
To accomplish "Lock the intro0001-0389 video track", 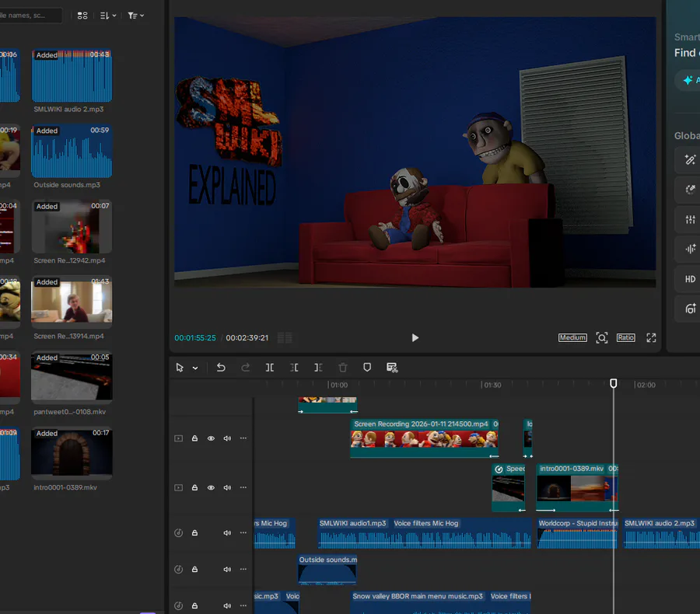I will [194, 488].
